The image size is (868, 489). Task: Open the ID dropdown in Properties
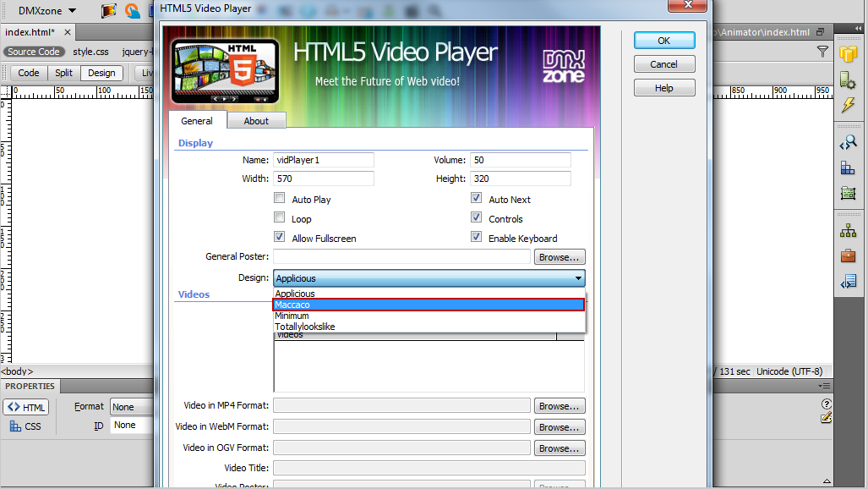click(x=132, y=426)
